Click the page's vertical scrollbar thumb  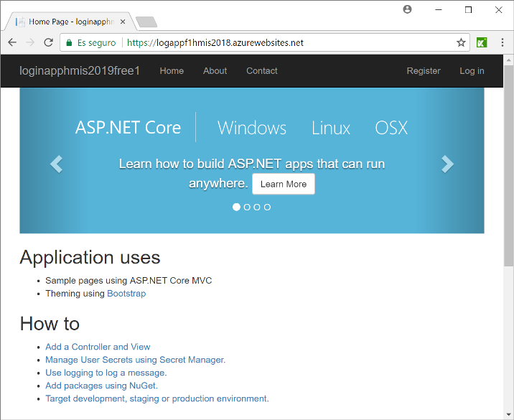508,165
